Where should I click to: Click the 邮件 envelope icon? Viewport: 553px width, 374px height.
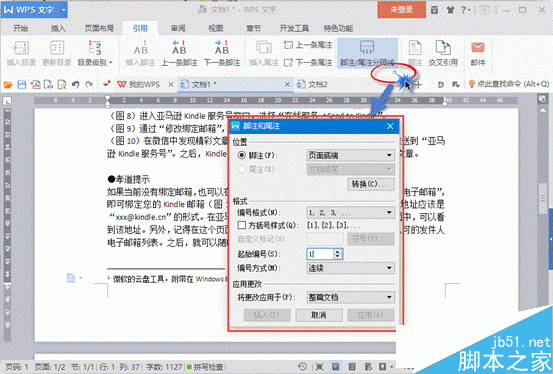click(x=478, y=47)
